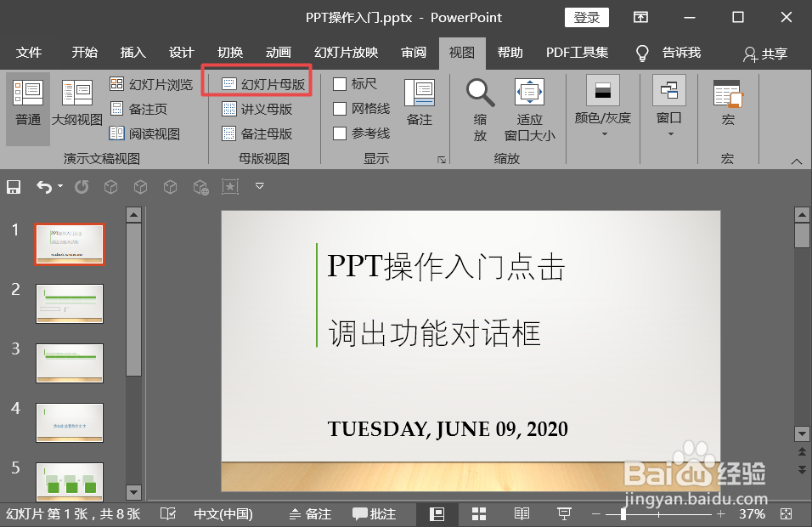Screen dimensions: 812x527
Task: Open the Outline View
Action: click(77, 104)
